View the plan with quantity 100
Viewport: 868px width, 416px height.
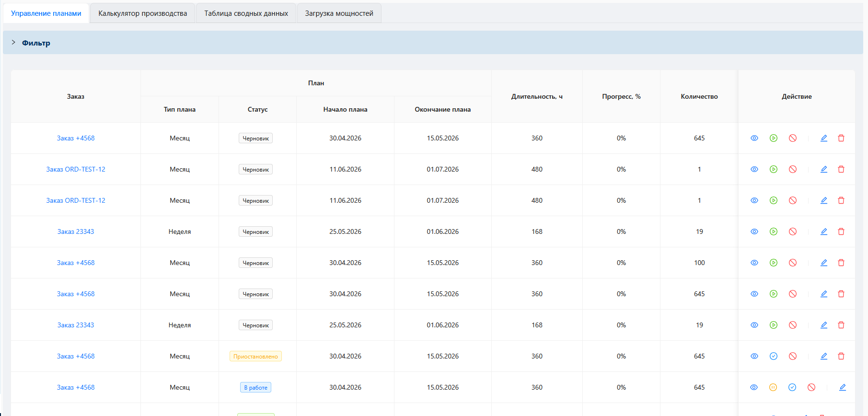click(x=754, y=263)
